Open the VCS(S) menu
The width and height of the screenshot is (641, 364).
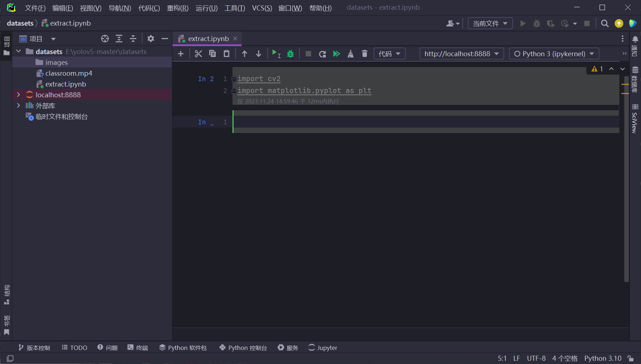[262, 8]
